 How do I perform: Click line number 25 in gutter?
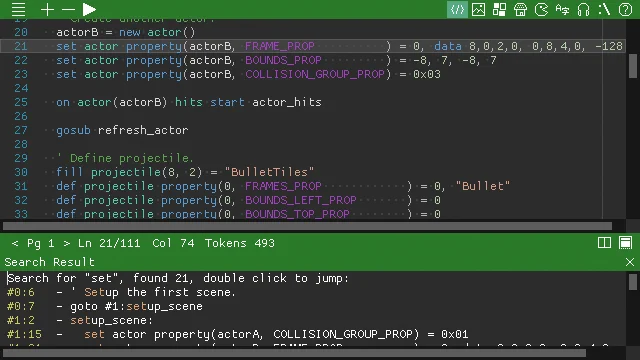[21, 102]
